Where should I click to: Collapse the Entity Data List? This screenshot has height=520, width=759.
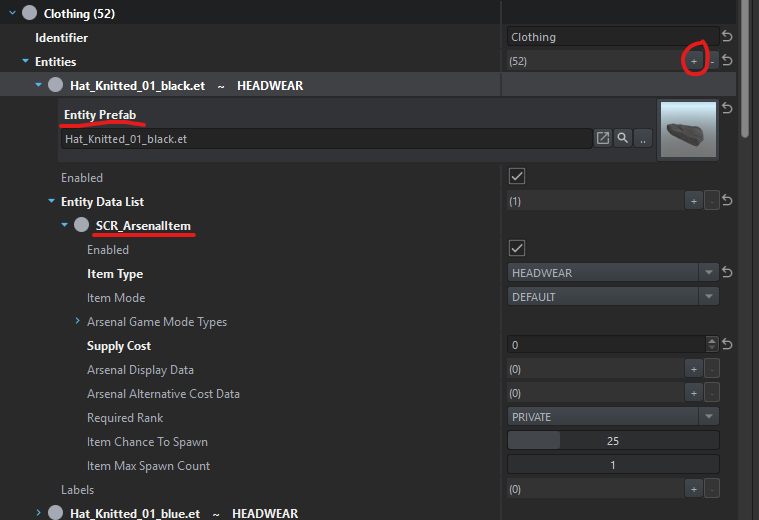pyautogui.click(x=51, y=201)
